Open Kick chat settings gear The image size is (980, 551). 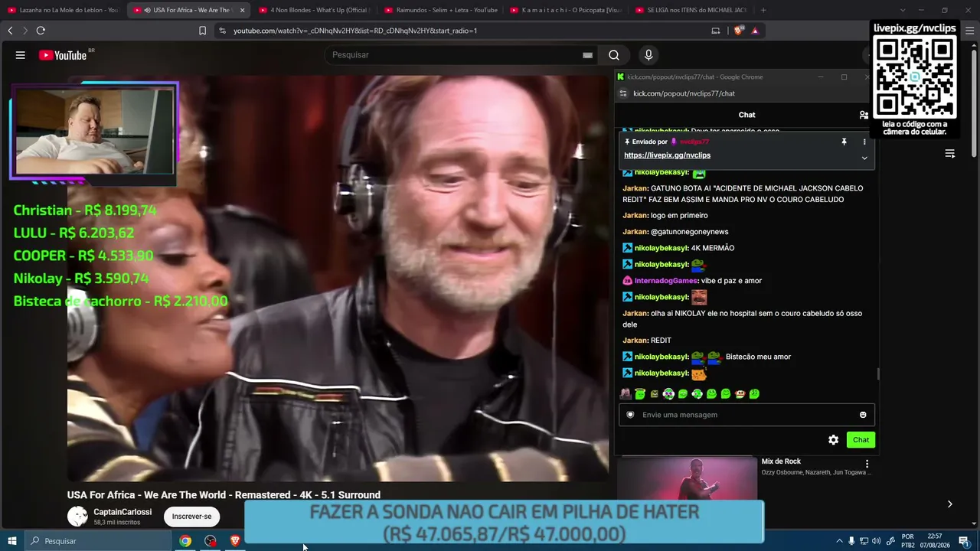tap(833, 440)
